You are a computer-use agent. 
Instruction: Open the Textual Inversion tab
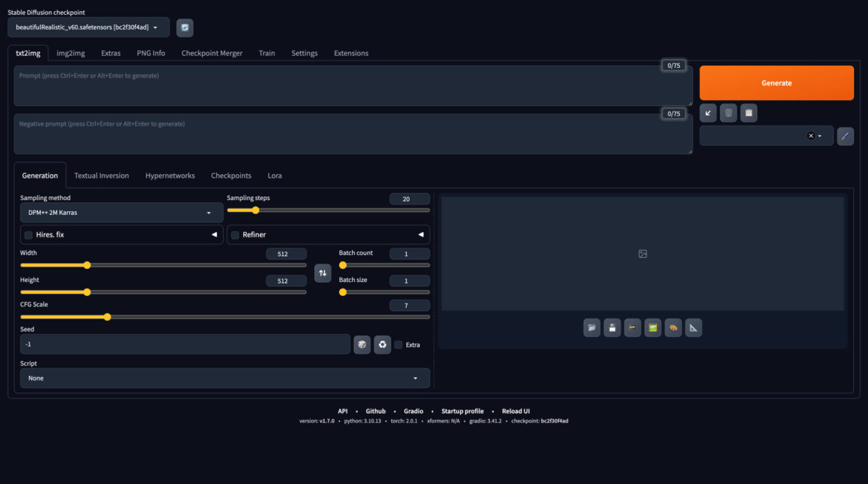pyautogui.click(x=102, y=175)
